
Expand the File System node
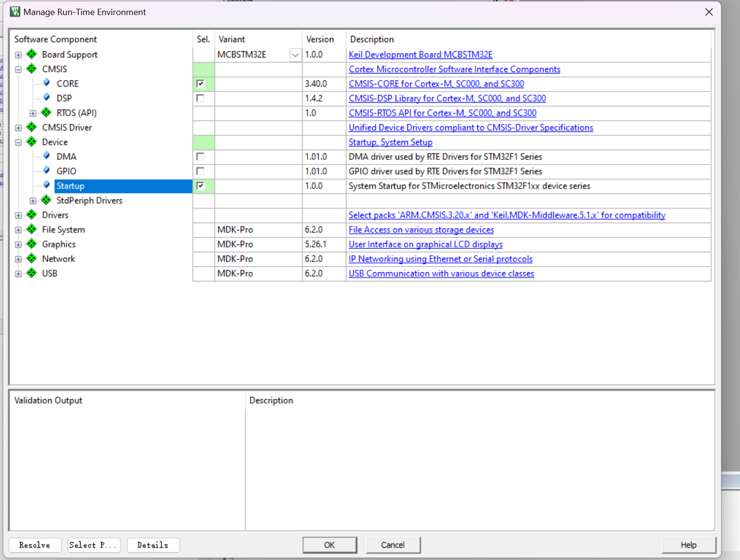click(18, 230)
